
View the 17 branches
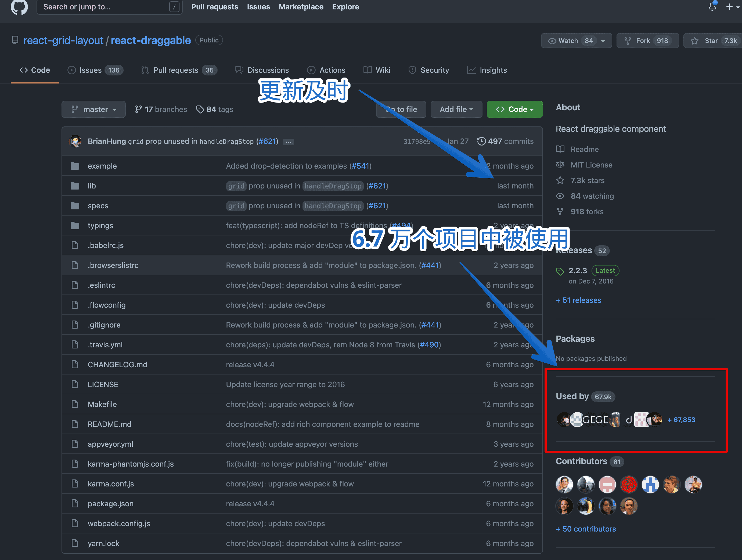161,109
